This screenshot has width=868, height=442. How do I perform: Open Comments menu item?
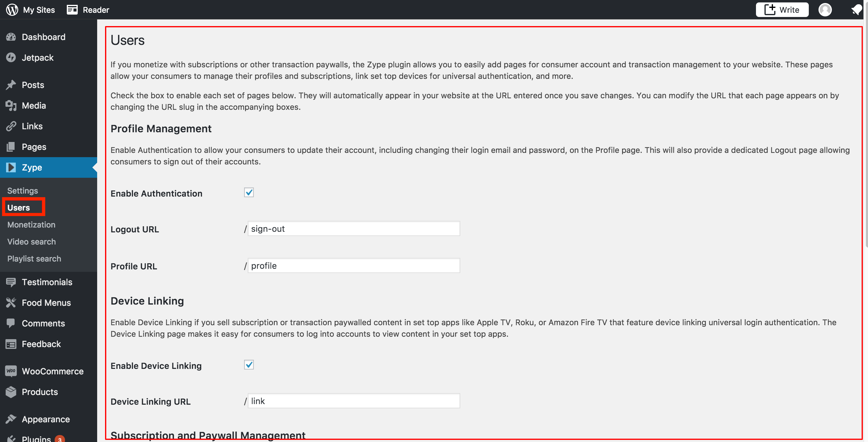[49, 323]
